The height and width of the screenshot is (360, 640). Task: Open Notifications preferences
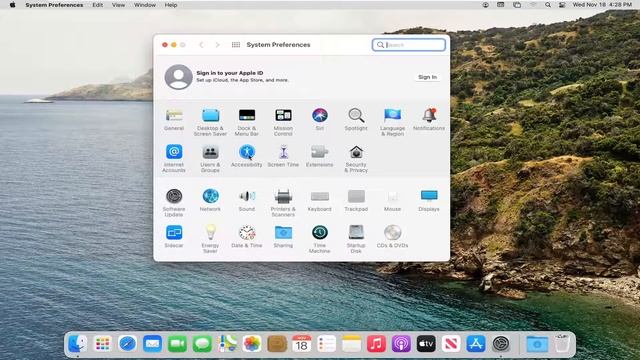point(429,119)
